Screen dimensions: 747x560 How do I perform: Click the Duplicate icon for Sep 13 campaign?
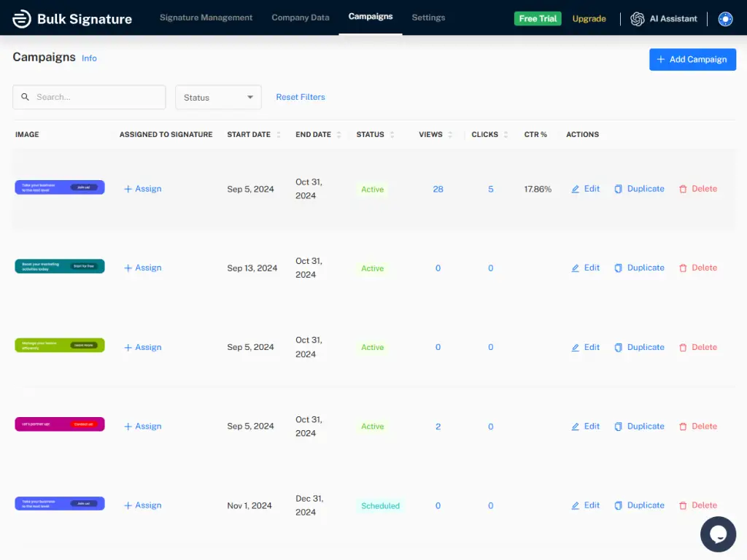pyautogui.click(x=619, y=268)
